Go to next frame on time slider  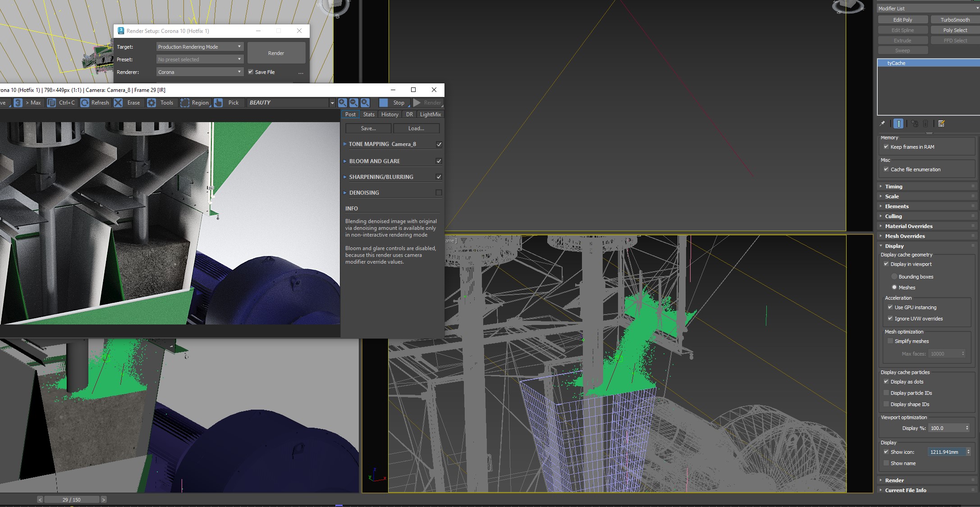pos(104,499)
